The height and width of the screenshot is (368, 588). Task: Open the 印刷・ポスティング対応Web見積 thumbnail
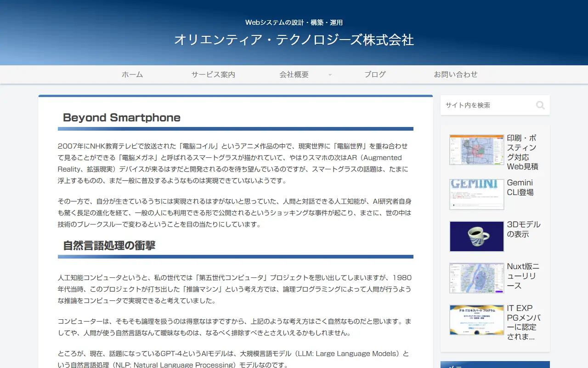pyautogui.click(x=477, y=149)
